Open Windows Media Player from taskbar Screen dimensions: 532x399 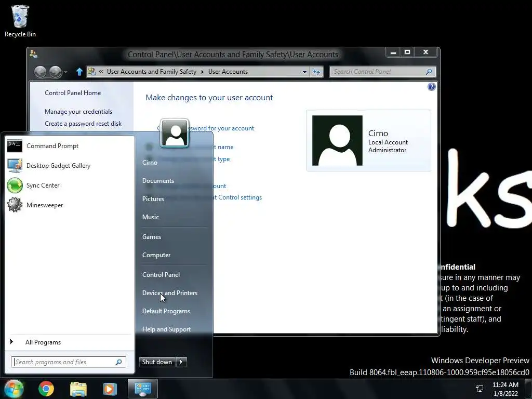[x=110, y=389]
